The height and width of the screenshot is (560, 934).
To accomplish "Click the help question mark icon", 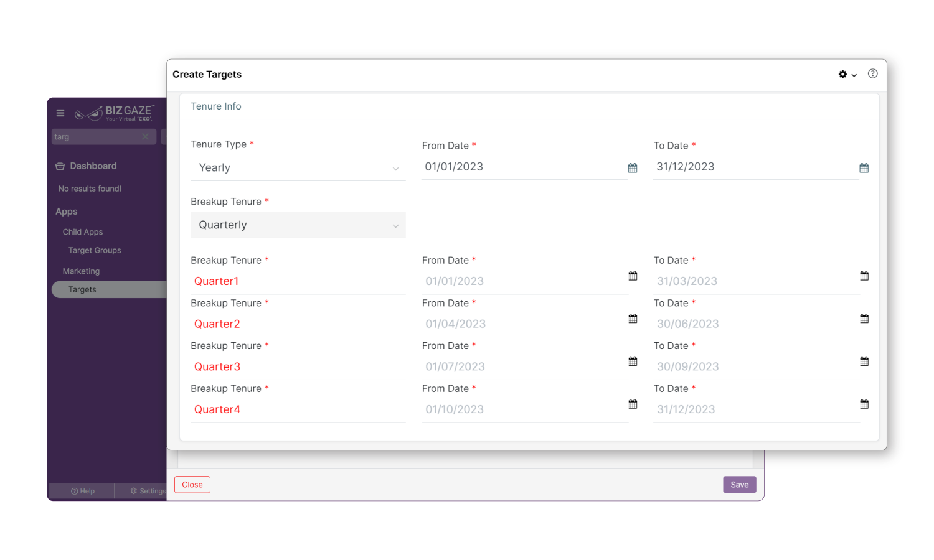I will [873, 73].
